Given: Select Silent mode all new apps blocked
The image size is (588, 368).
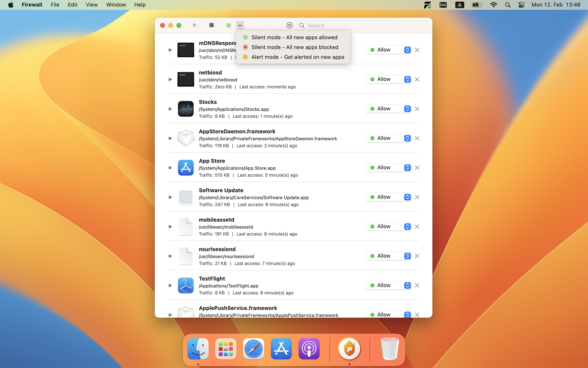Looking at the screenshot, I should click(295, 47).
